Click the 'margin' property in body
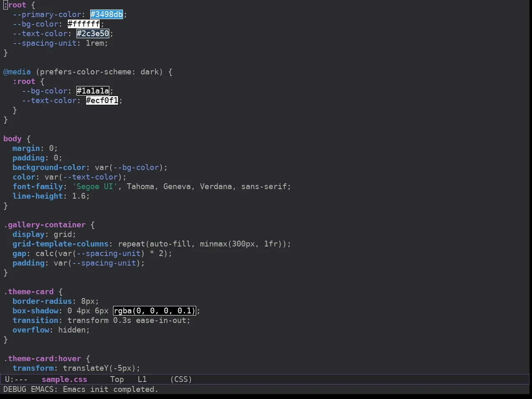This screenshot has width=532, height=399. 26,148
